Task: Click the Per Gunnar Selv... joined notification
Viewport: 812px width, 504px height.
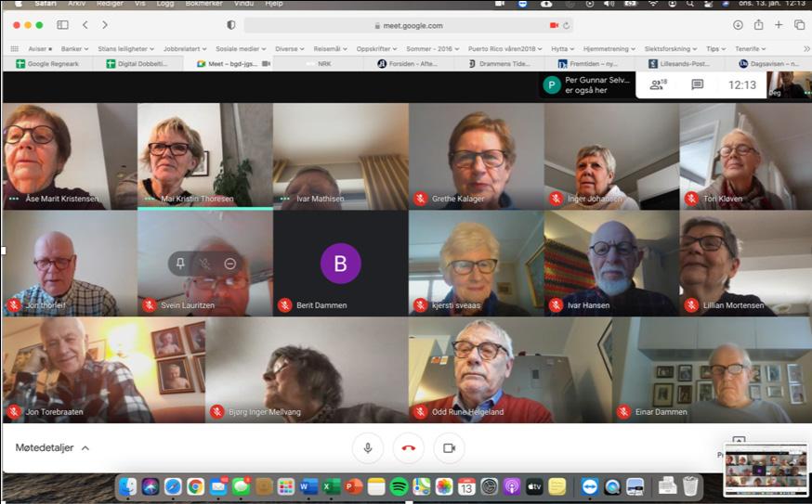Action: 587,84
